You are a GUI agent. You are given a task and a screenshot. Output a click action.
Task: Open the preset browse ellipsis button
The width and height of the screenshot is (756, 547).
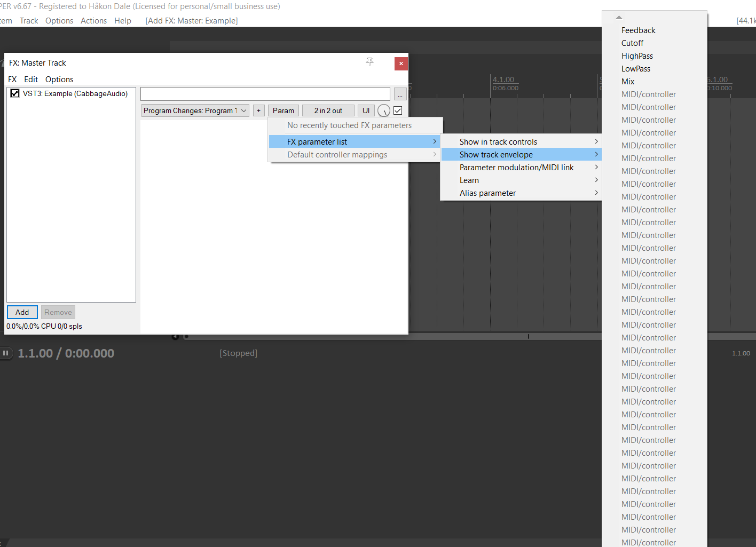[x=400, y=94]
